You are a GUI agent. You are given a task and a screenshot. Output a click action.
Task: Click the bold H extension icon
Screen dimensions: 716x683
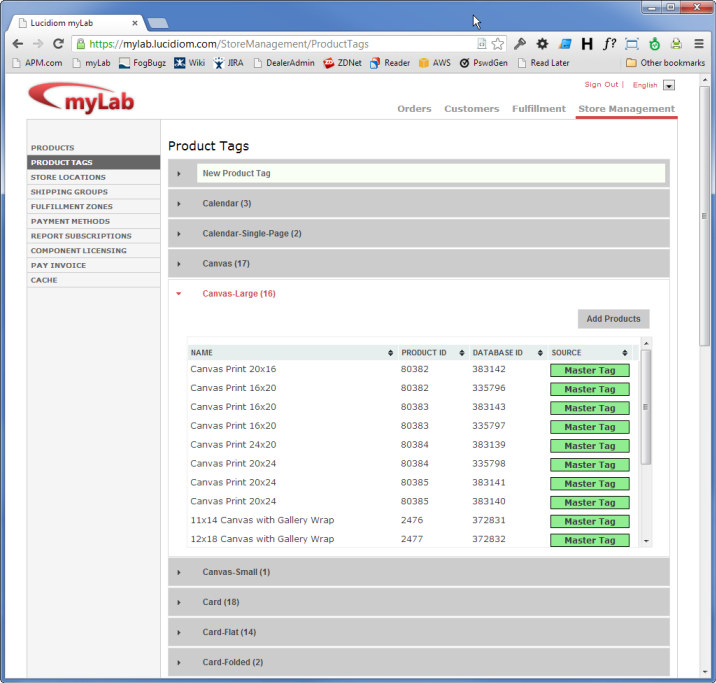click(x=587, y=44)
